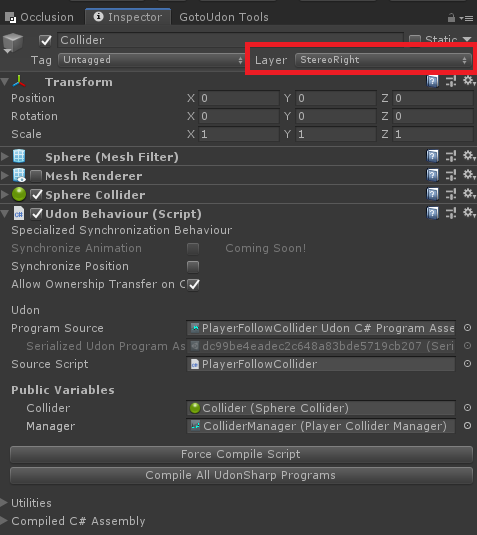Screen dimensions: 477x535
Task: Switch to the Occlusion tab
Action: click(40, 17)
